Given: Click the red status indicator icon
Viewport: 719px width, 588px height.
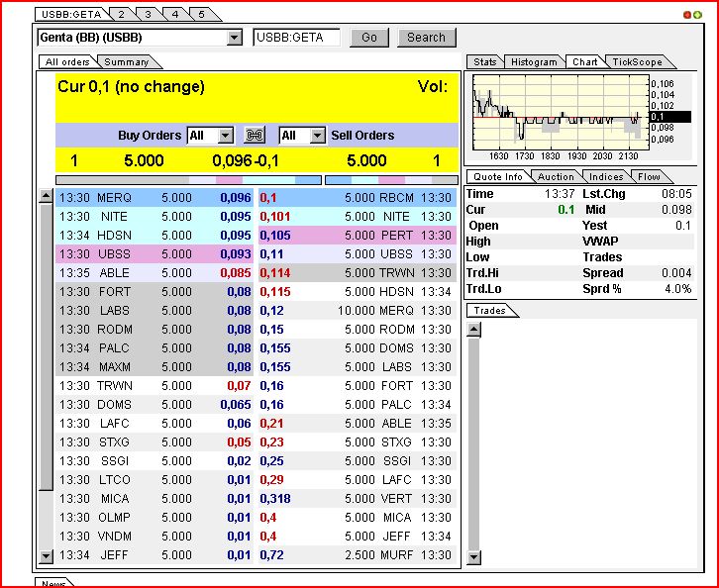Looking at the screenshot, I should coord(687,15).
